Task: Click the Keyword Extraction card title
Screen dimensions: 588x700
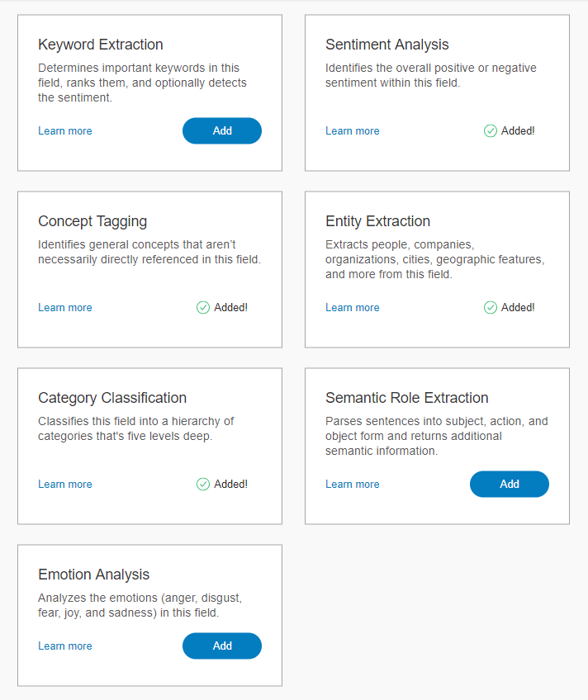Action: pyautogui.click(x=101, y=45)
